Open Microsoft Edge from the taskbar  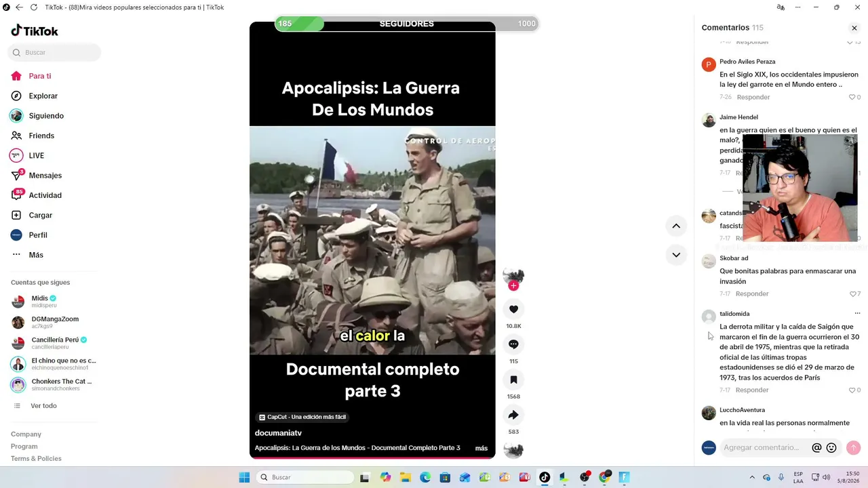coord(425,477)
